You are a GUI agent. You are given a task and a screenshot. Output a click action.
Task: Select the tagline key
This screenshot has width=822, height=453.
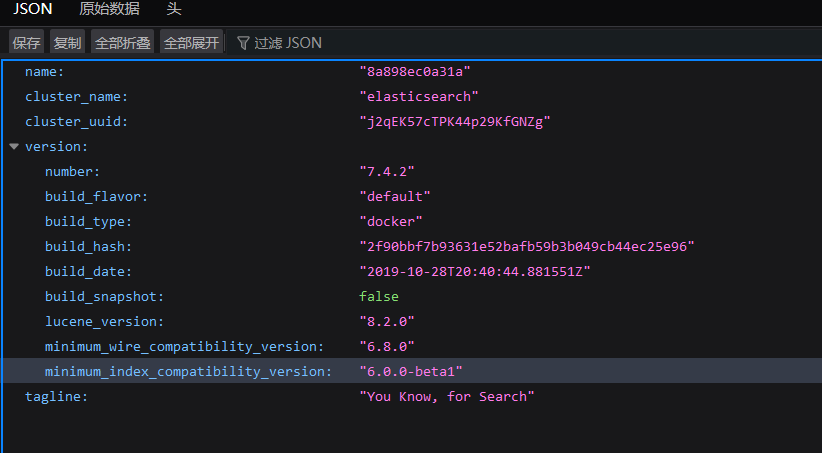pyautogui.click(x=57, y=397)
